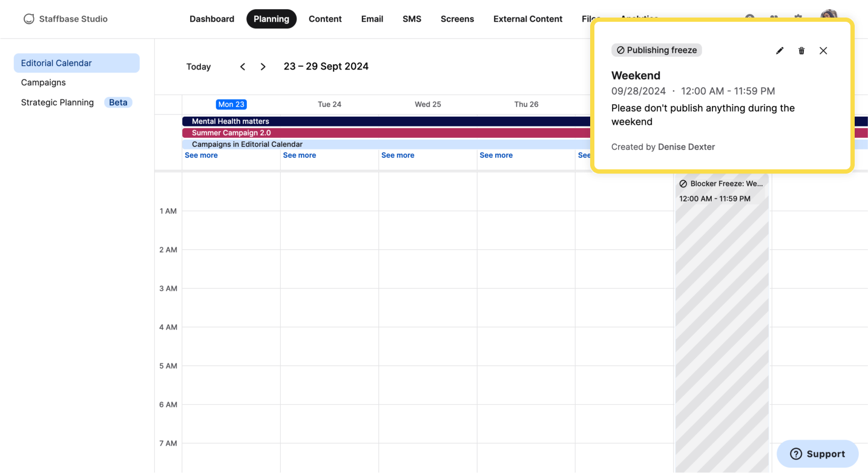Jump to Today in the calendar
This screenshot has width=868, height=473.
199,67
